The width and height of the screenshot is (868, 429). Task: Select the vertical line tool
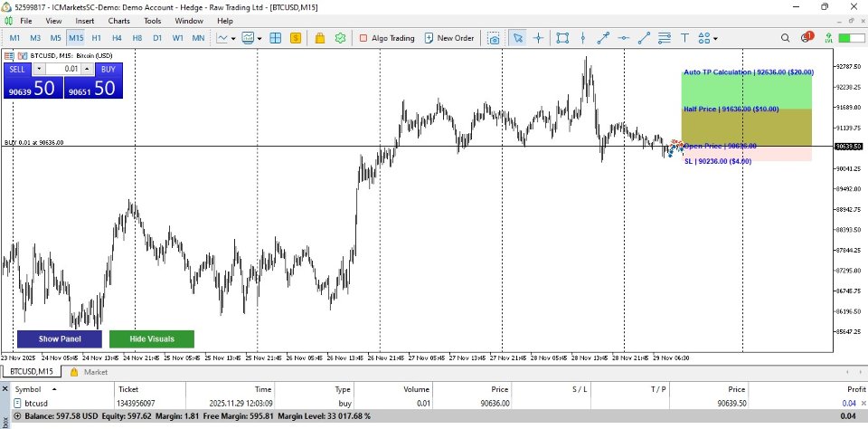coord(583,38)
